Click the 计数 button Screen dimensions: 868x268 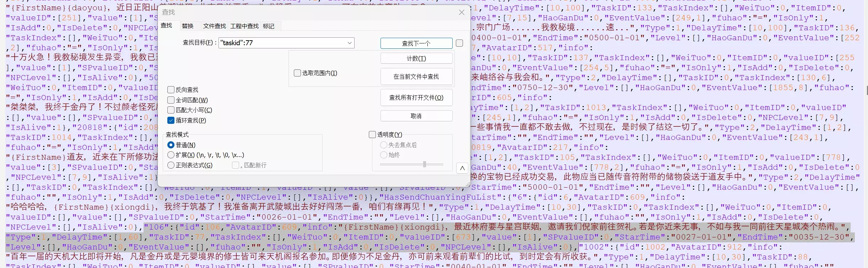coord(416,58)
